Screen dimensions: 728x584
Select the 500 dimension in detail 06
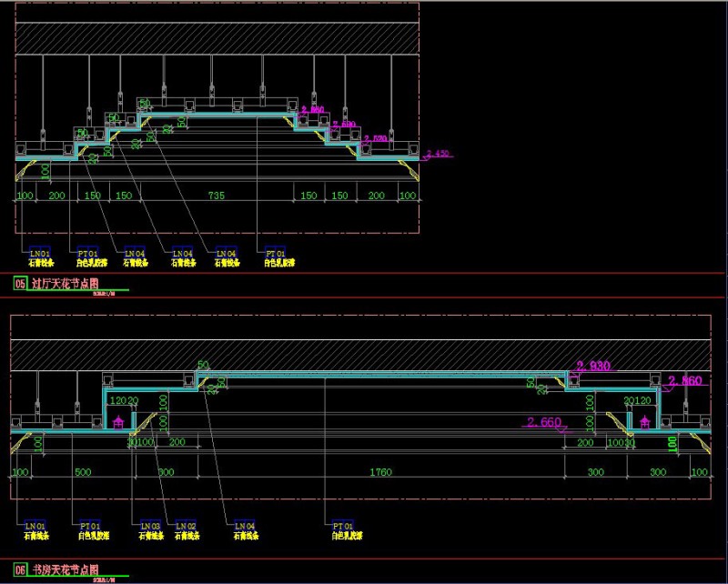[83, 472]
